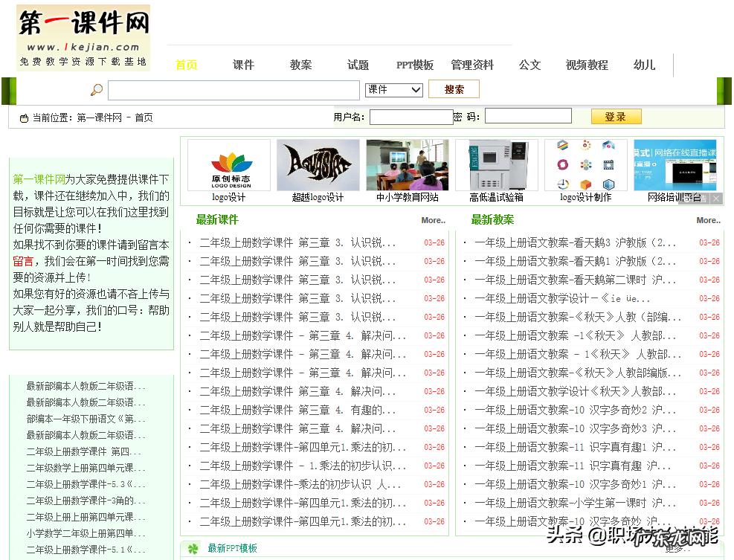Viewport: 734px width, 560px height.
Task: Open the 中小学教育网站 classroom thumbnail
Action: [x=408, y=165]
